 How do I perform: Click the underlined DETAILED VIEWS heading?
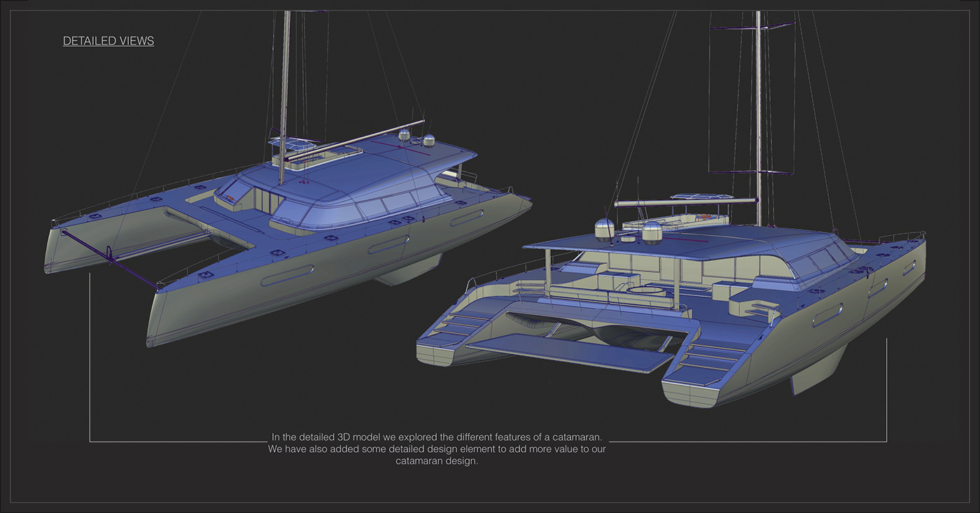click(108, 41)
